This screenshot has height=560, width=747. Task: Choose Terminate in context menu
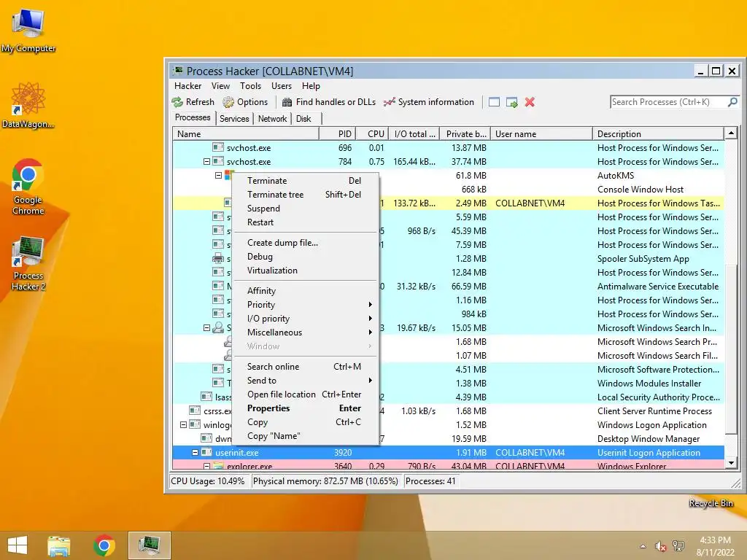(305, 181)
